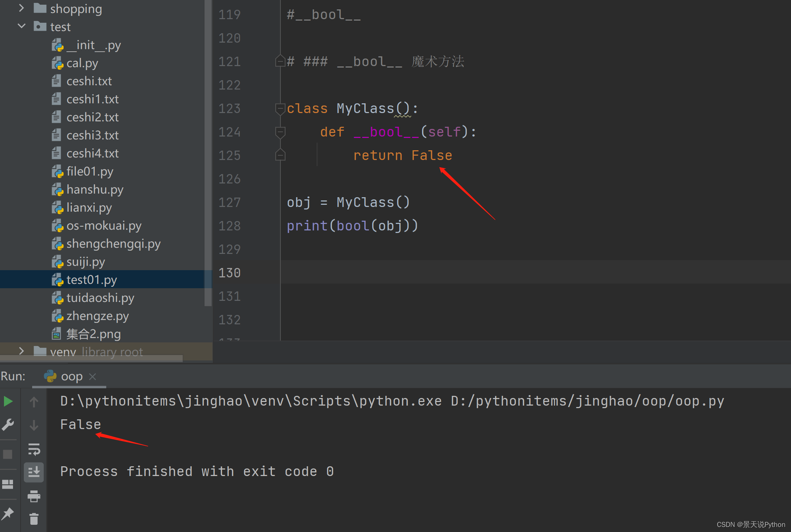Click 'print(bool(obj))' on line 128
Screen dimensions: 791x532
tap(352, 226)
